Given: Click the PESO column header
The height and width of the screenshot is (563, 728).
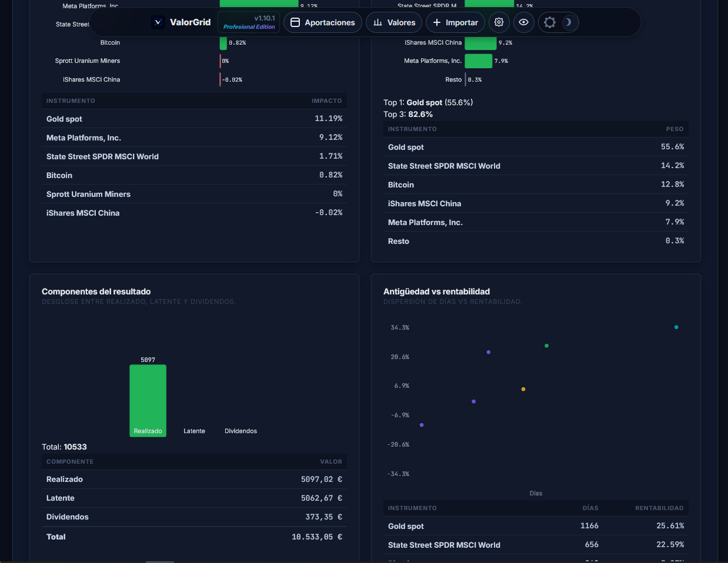Looking at the screenshot, I should (674, 129).
